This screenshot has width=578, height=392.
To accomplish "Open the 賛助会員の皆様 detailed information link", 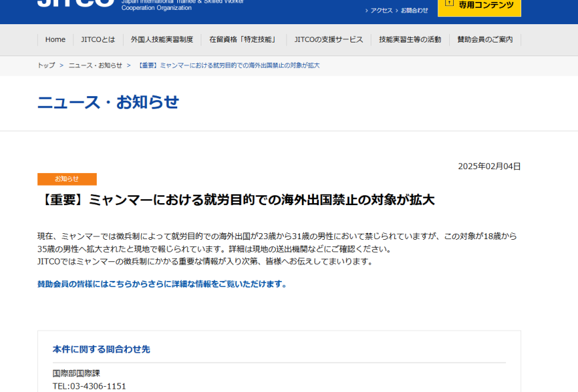I will point(162,284).
